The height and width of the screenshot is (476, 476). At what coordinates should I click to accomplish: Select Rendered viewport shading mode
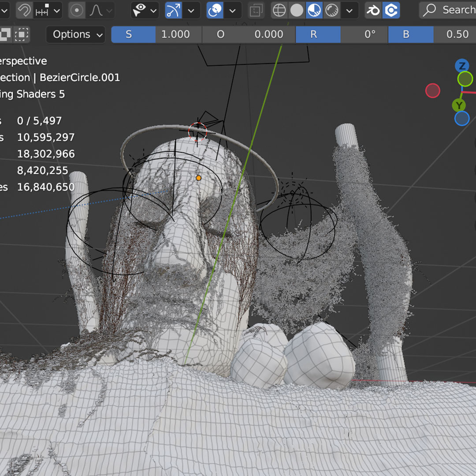(332, 10)
